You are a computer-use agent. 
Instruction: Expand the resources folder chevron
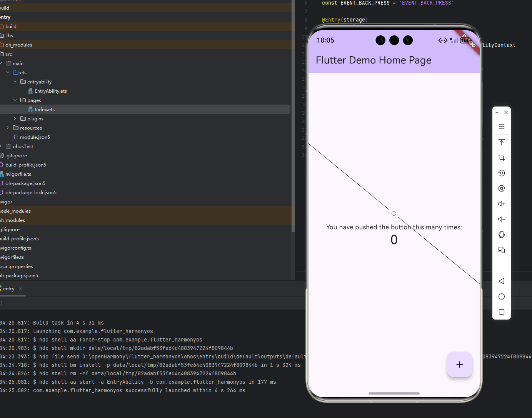coord(8,128)
